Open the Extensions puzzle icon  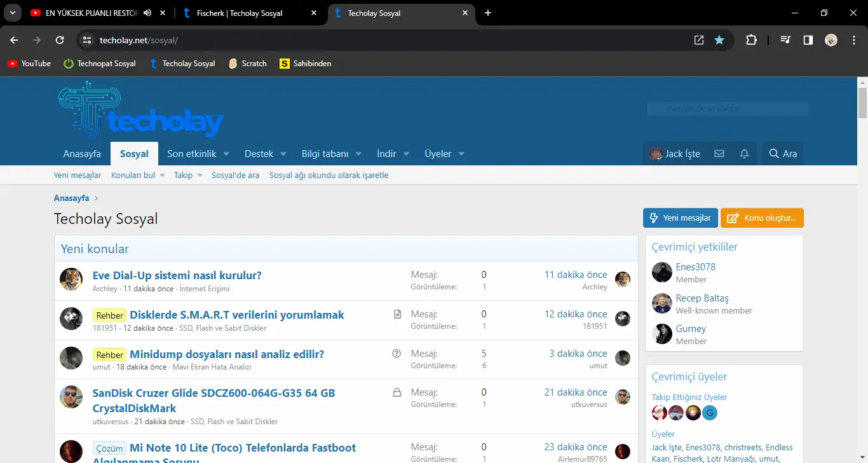(x=751, y=40)
